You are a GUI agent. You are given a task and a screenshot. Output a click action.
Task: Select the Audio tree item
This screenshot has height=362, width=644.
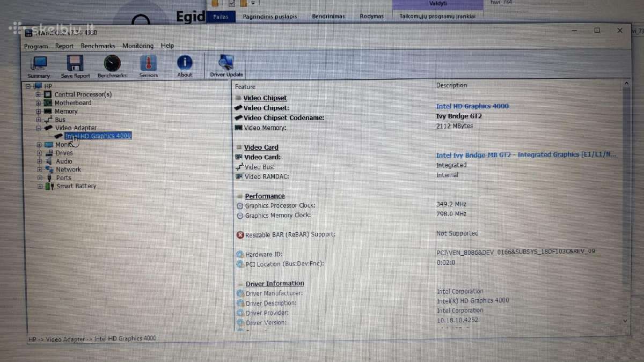point(64,161)
